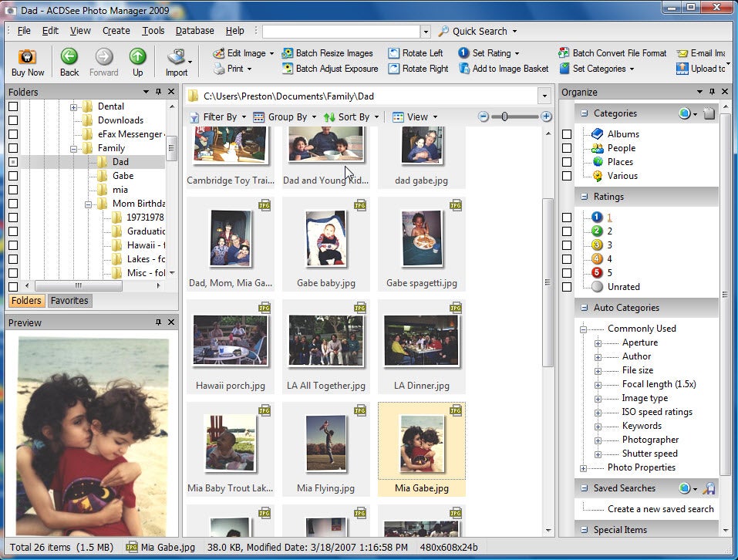Image resolution: width=738 pixels, height=560 pixels.
Task: Open the Sort By dropdown
Action: [352, 116]
